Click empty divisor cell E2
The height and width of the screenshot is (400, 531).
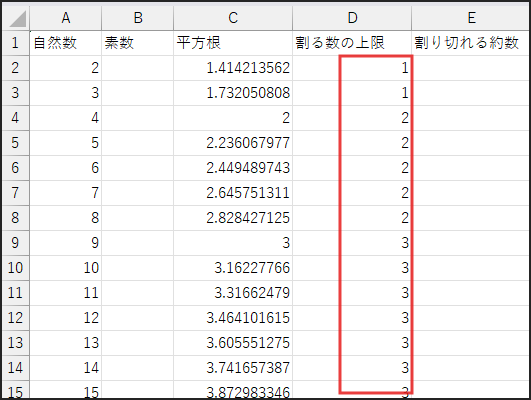coord(471,68)
